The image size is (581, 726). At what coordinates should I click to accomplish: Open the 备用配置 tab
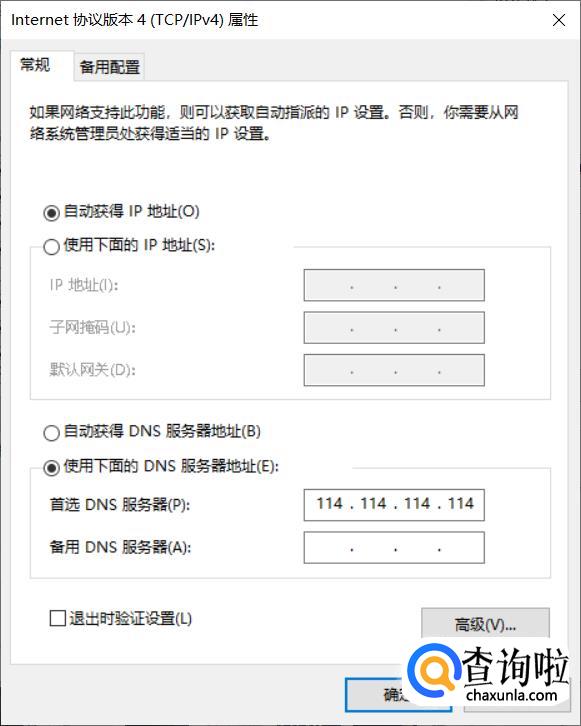point(110,67)
